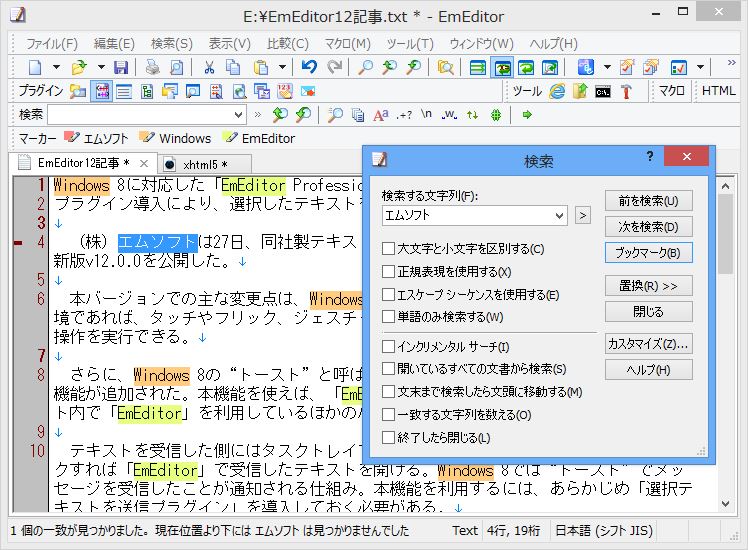Select the Windows orange marker
The width and height of the screenshot is (748, 550).
coord(175,138)
